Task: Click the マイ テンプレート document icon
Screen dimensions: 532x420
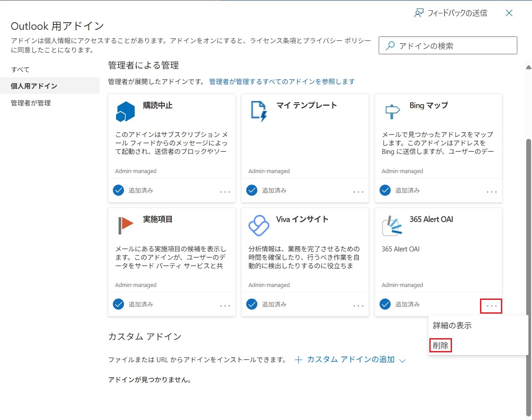Action: pos(259,111)
